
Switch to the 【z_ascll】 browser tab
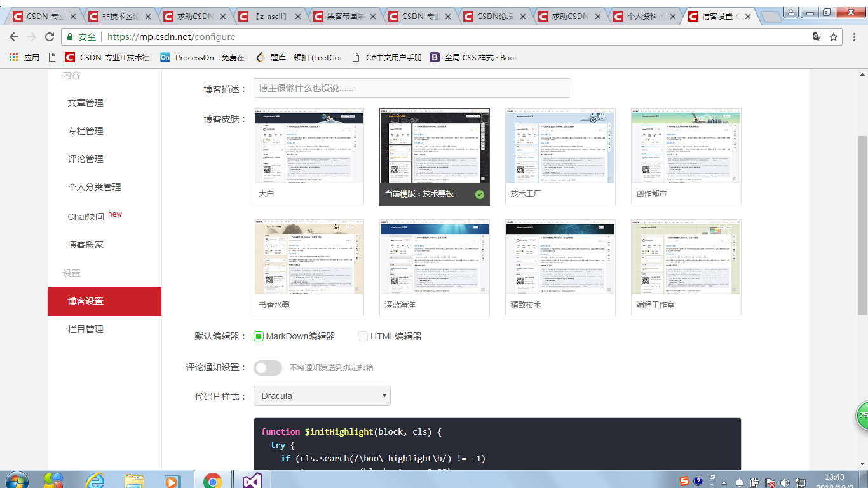click(x=269, y=17)
